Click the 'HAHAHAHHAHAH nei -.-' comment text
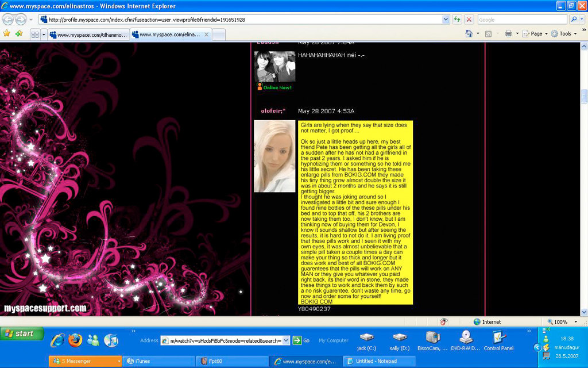The width and height of the screenshot is (588, 368). click(x=331, y=55)
